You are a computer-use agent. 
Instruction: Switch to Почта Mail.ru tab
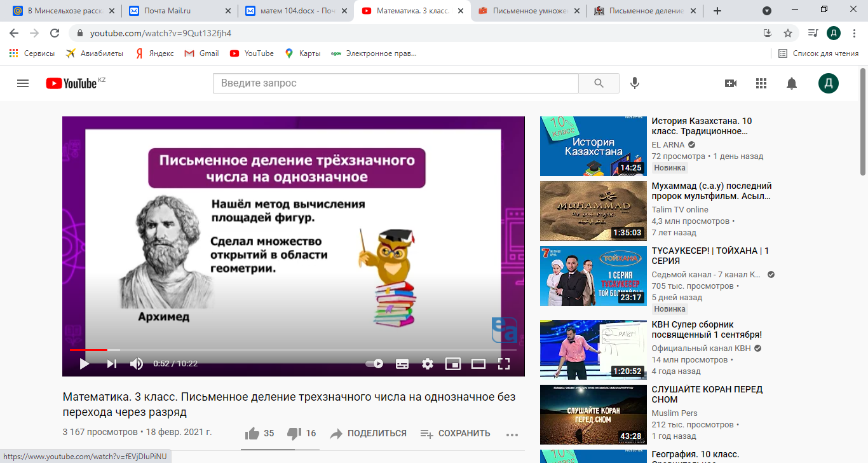click(179, 11)
